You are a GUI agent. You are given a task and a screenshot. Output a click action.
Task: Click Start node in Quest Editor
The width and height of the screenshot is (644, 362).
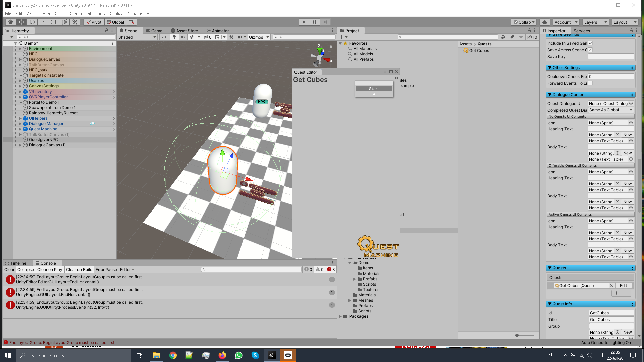pos(374,89)
